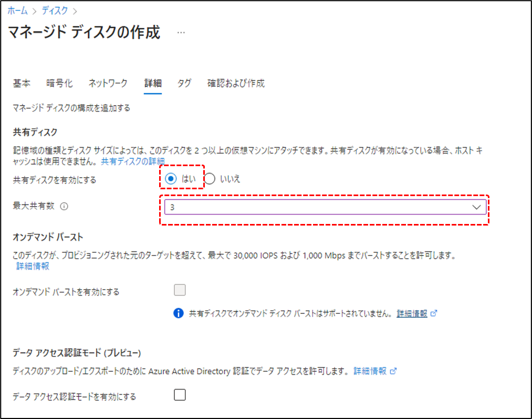Select the 詳細 tab
The width and height of the screenshot is (532, 419).
(x=153, y=83)
